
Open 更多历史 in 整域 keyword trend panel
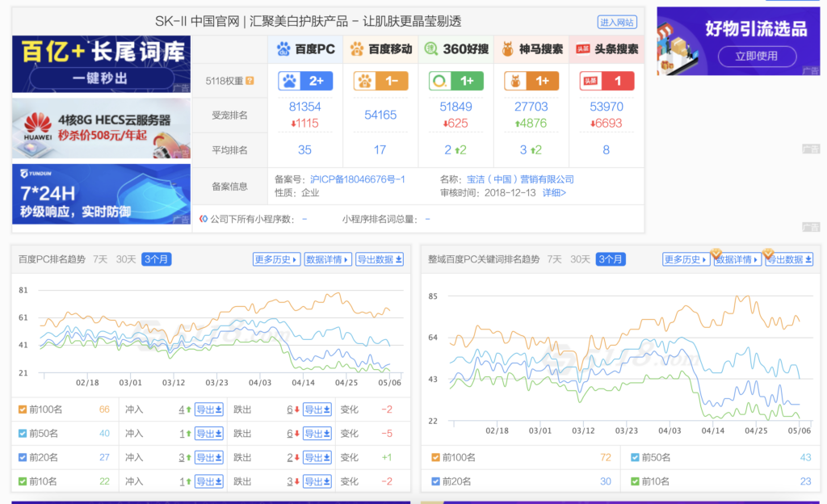coord(686,259)
